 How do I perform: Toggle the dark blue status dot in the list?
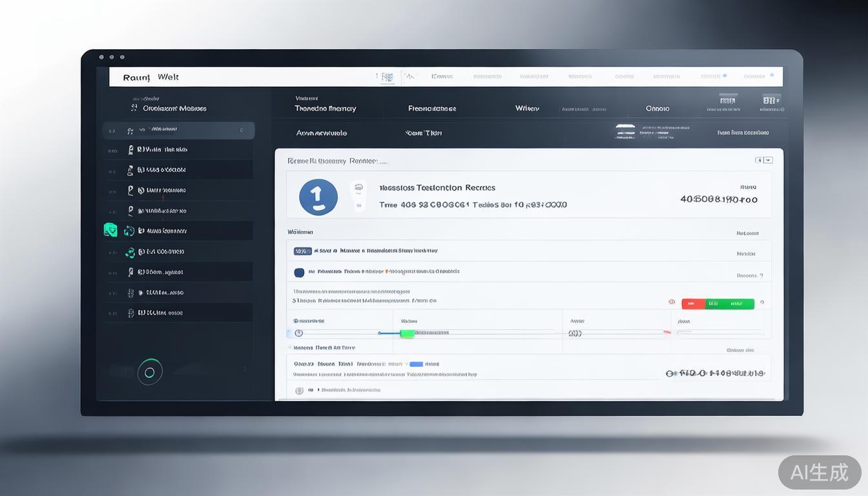tap(299, 272)
